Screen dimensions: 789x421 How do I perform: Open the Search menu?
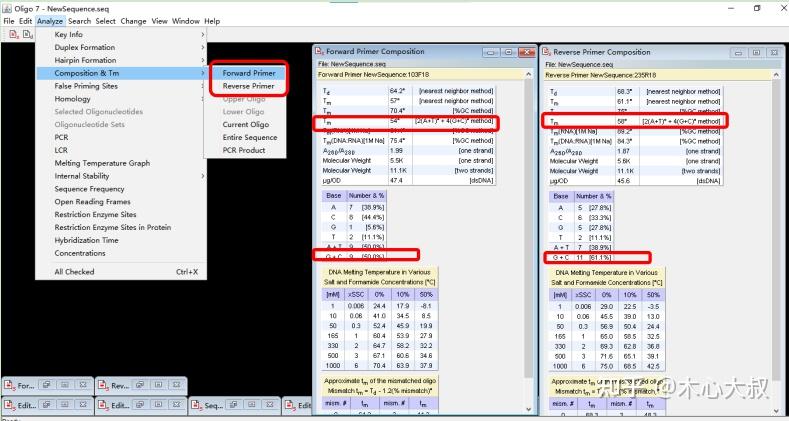coord(80,21)
